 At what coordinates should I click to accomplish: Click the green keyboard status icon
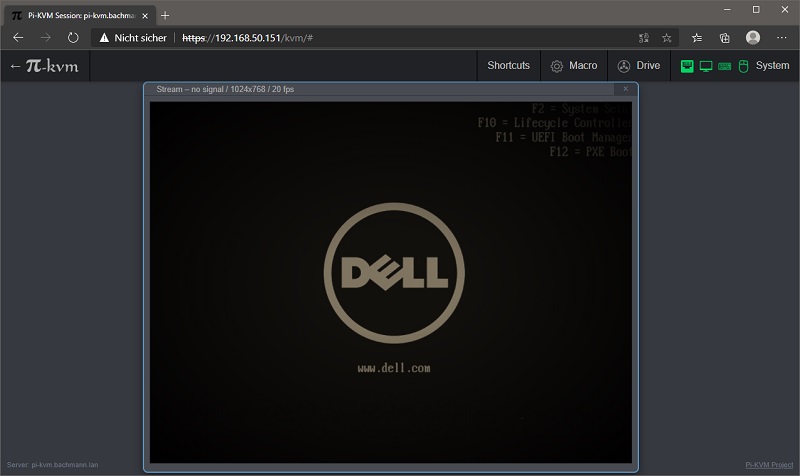[724, 66]
